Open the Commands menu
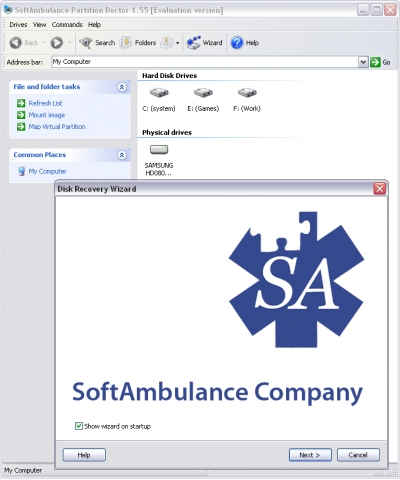 tap(67, 25)
